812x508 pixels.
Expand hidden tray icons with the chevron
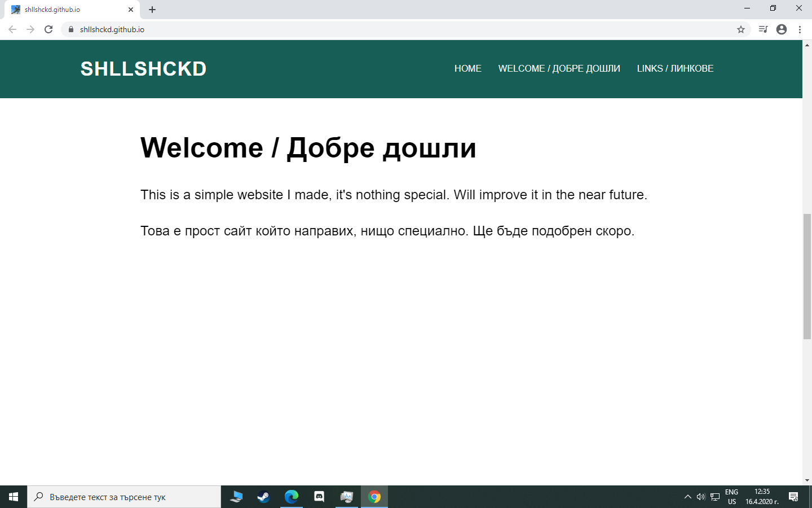tap(687, 497)
